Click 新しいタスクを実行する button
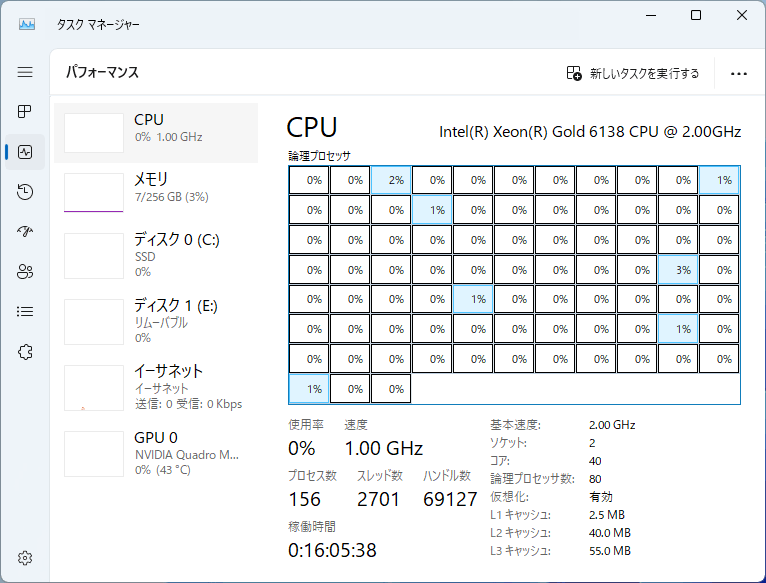 (x=633, y=73)
